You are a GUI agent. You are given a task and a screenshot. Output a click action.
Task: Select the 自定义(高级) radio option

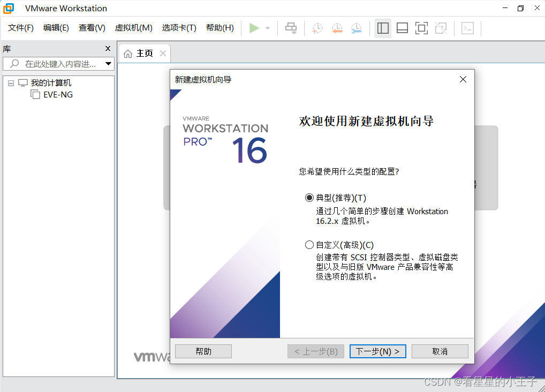pos(309,245)
